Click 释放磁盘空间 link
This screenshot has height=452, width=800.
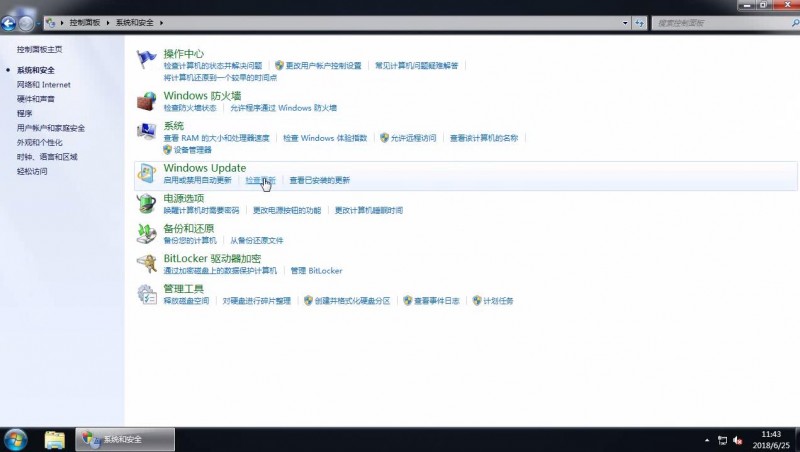(x=186, y=301)
